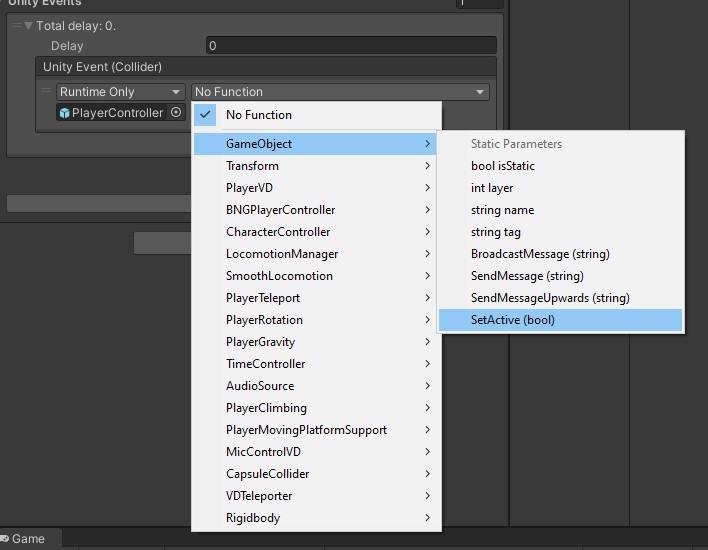
Task: Open the AudioSource submenu
Action: (x=317, y=386)
